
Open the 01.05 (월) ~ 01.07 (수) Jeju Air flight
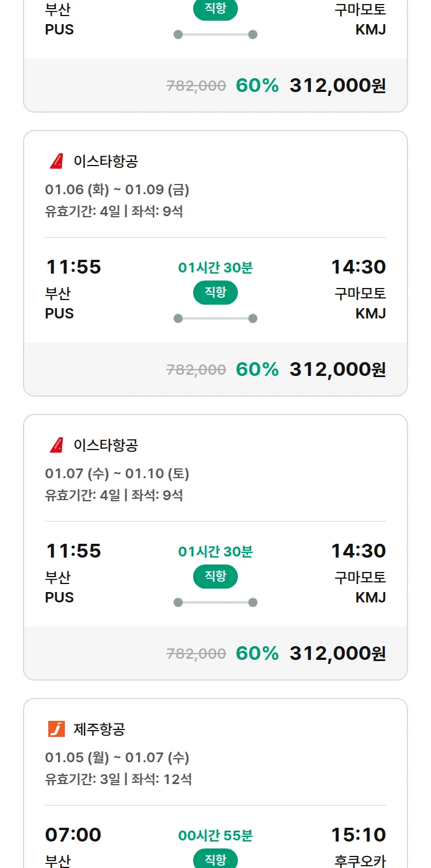click(x=117, y=758)
